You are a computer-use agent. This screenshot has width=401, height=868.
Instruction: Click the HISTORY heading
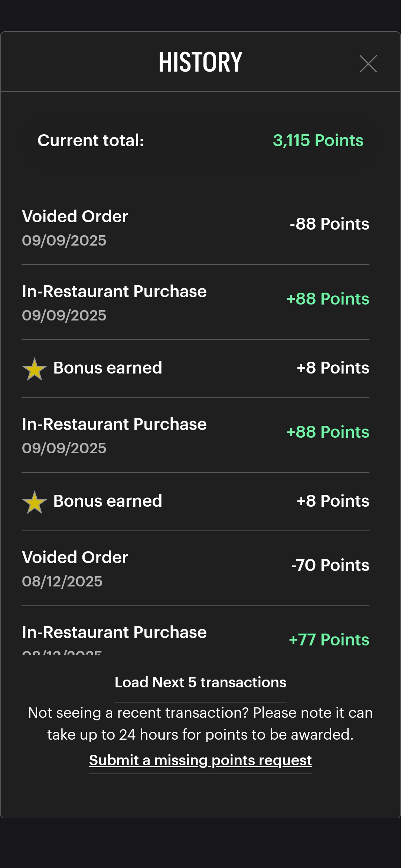click(x=200, y=62)
